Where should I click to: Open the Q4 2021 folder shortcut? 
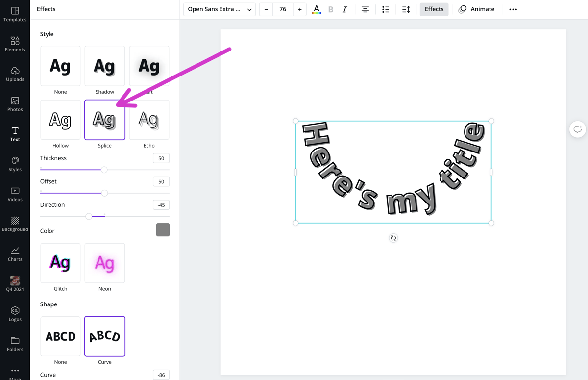pos(15,284)
